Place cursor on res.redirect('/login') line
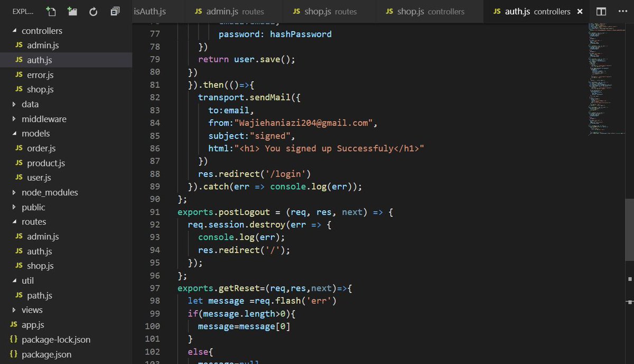The height and width of the screenshot is (364, 634). 255,174
